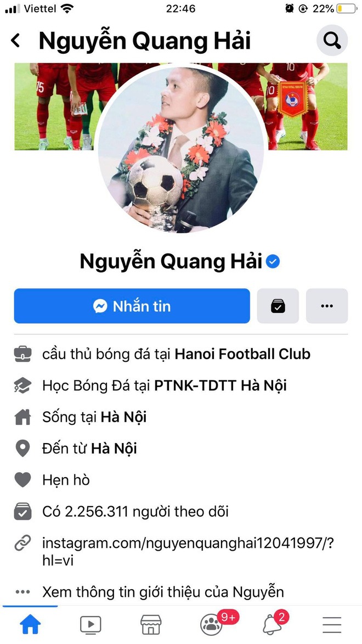View the circular profile picture
The image size is (362, 644).
click(x=180, y=149)
